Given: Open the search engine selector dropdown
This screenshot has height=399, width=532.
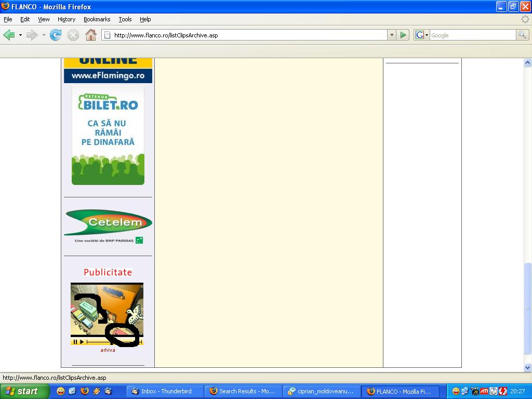Looking at the screenshot, I should 422,35.
